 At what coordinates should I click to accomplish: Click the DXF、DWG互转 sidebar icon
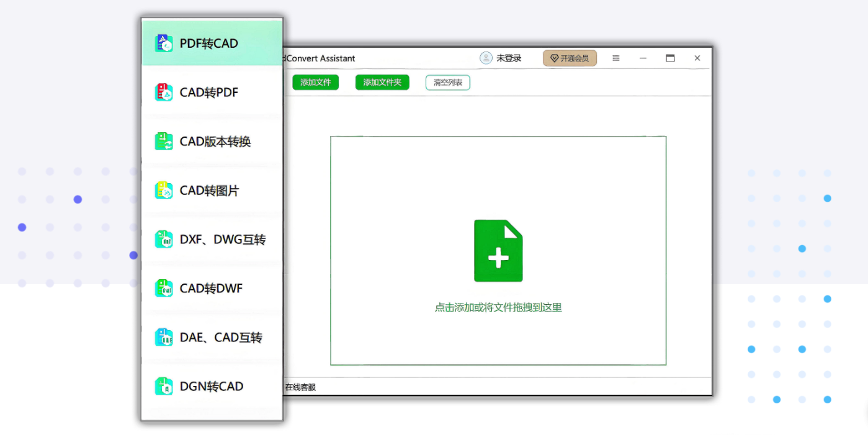coord(164,240)
